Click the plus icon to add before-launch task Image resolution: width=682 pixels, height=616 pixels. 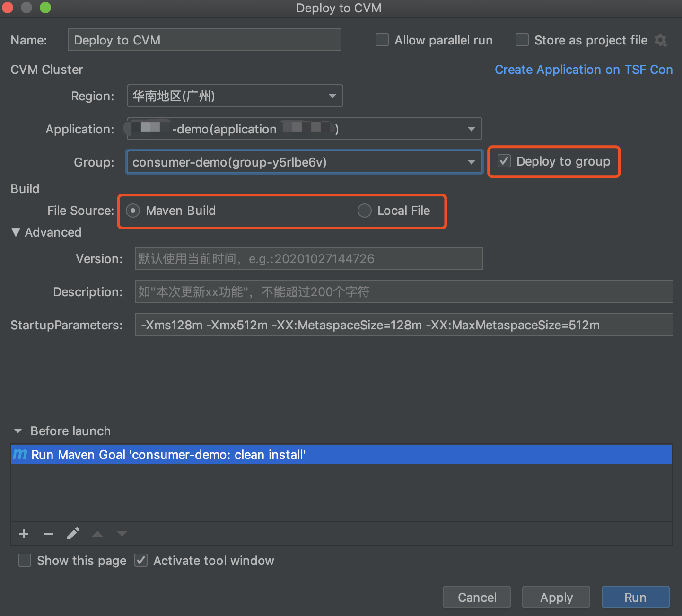(24, 534)
